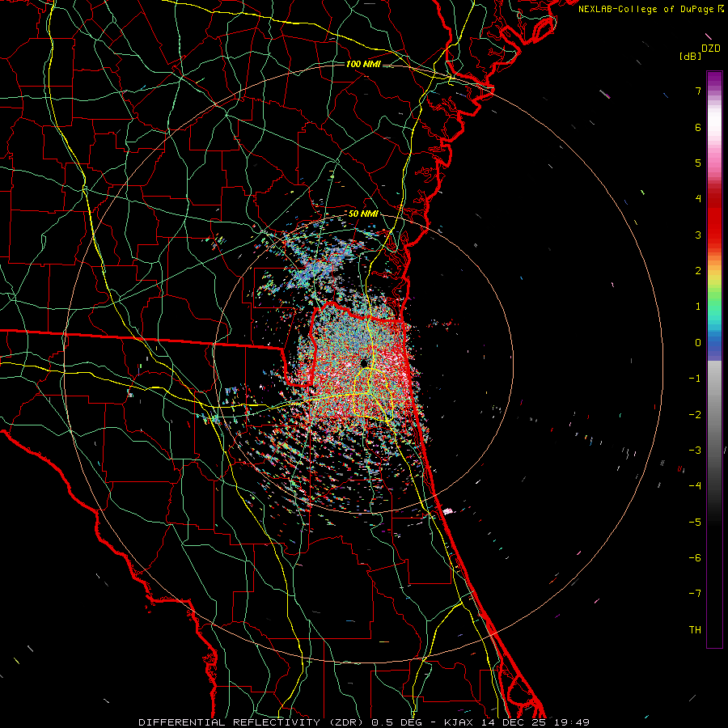
Task: Click the 19:49 timestamp text
Action: (x=572, y=722)
